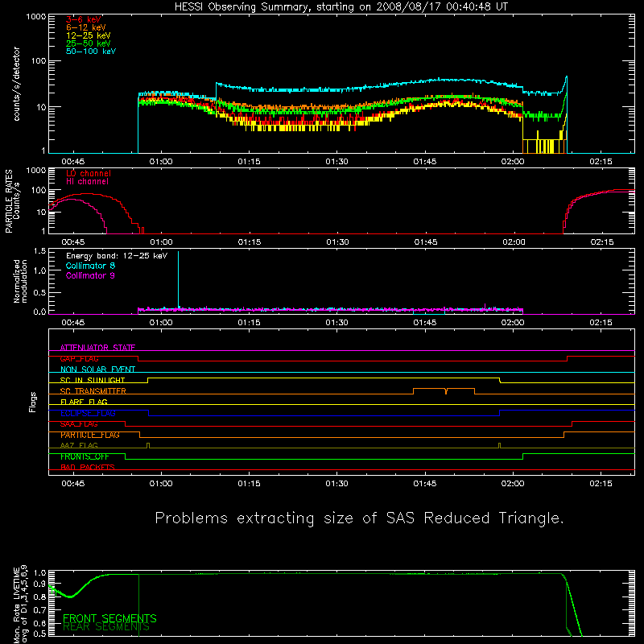Click the ATTENUATOR_STATE flag label
Screen dimensions: 644x644
[97, 348]
